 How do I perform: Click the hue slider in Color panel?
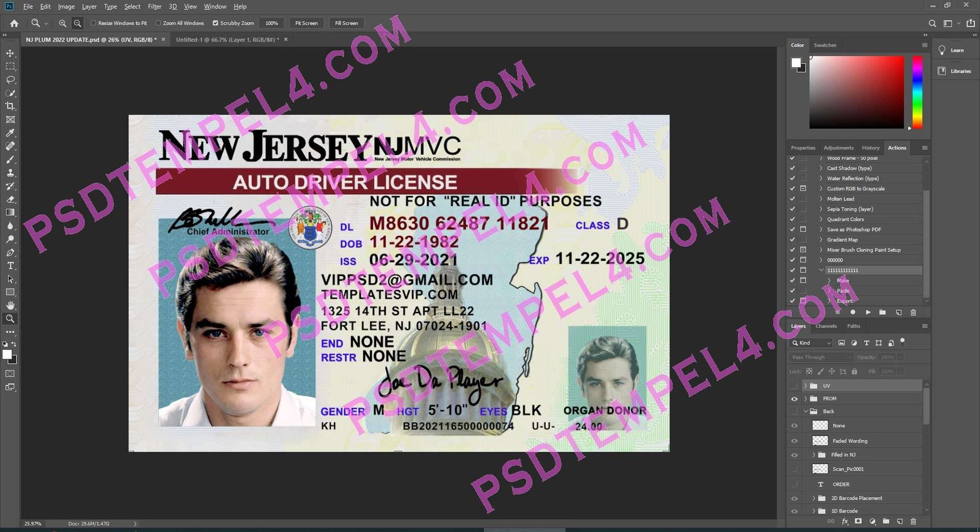[x=918, y=92]
